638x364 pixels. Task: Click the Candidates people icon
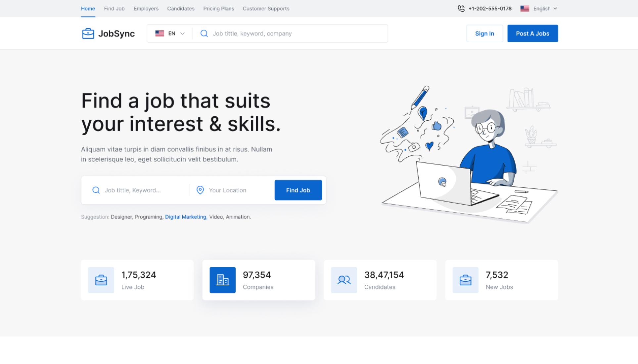pos(344,280)
